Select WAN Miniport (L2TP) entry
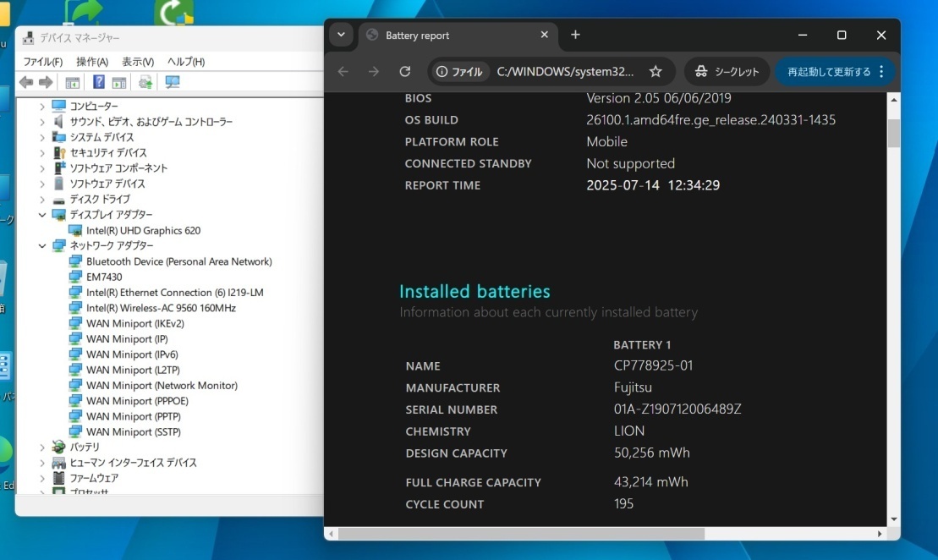938x560 pixels. point(133,371)
